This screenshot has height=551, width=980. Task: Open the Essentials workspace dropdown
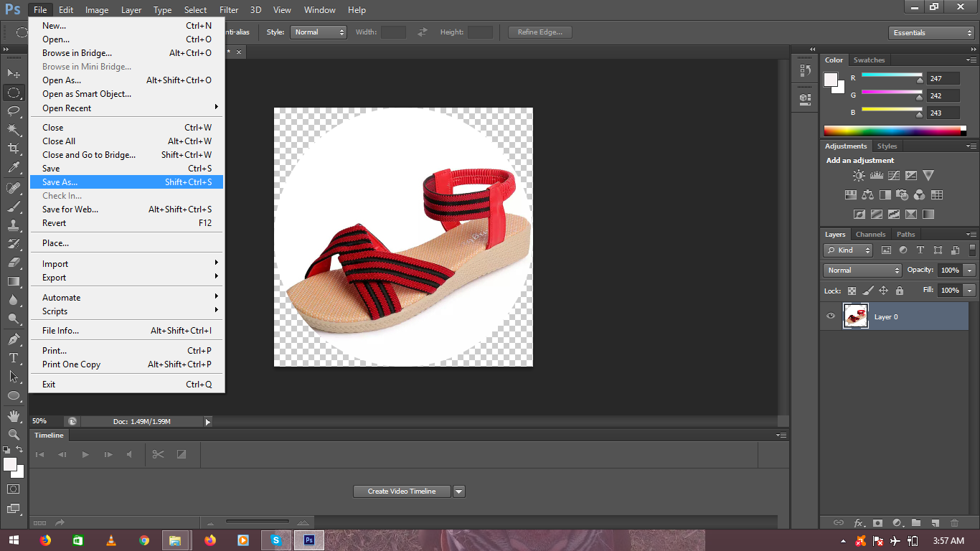[930, 33]
